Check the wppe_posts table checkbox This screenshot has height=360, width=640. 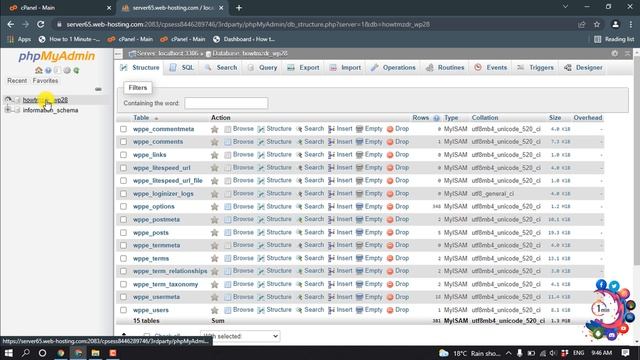123,233
